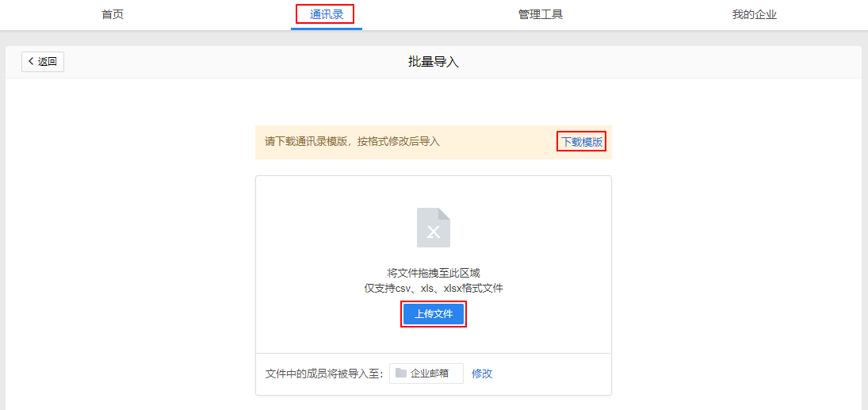Click the 返回 back button

coord(43,62)
